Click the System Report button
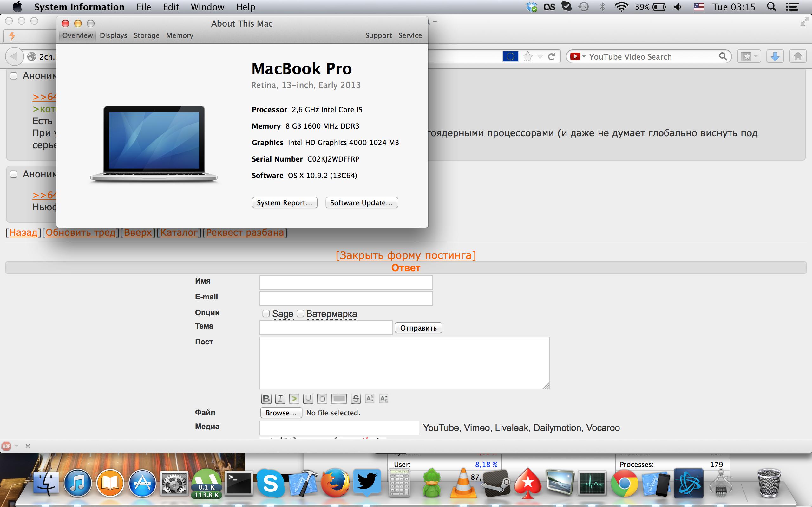The image size is (812, 507). click(284, 202)
